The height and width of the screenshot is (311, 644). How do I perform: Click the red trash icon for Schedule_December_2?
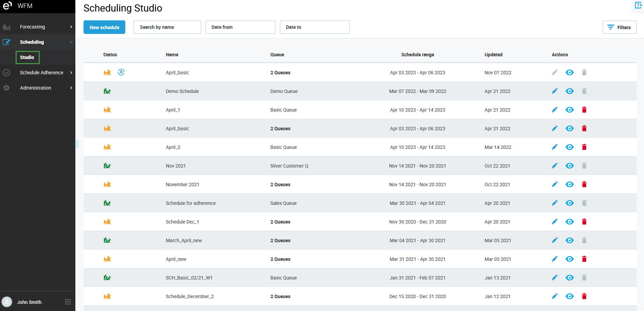click(584, 296)
